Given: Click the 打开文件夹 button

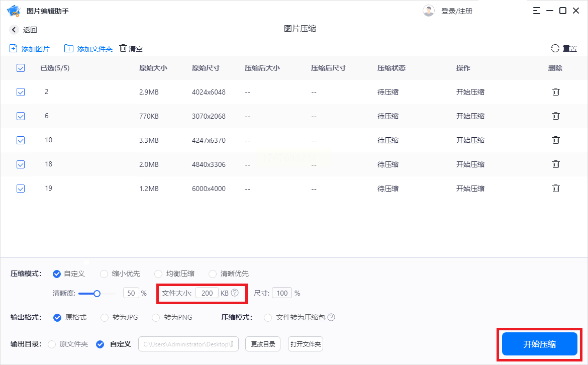Looking at the screenshot, I should (x=306, y=344).
